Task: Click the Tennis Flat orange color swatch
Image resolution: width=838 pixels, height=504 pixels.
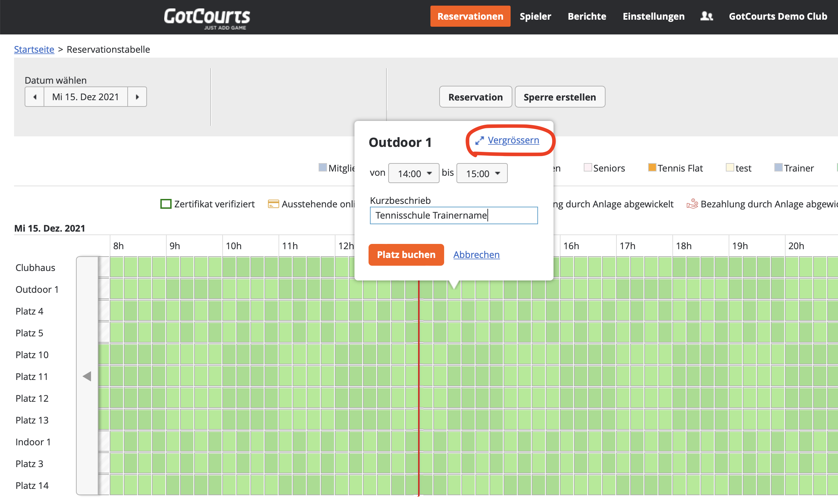Action: click(x=652, y=167)
